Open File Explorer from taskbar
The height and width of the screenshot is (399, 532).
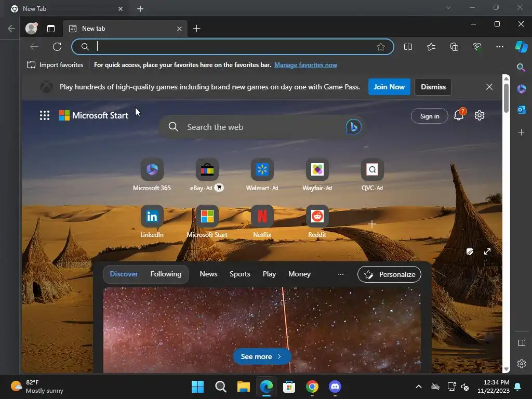click(243, 387)
